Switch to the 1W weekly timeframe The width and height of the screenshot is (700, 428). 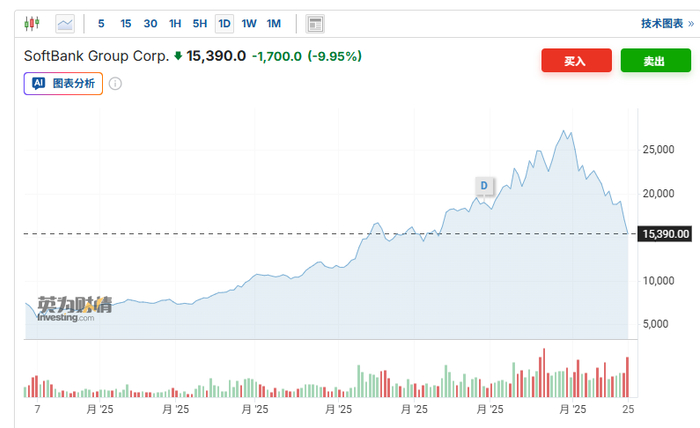pyautogui.click(x=249, y=23)
